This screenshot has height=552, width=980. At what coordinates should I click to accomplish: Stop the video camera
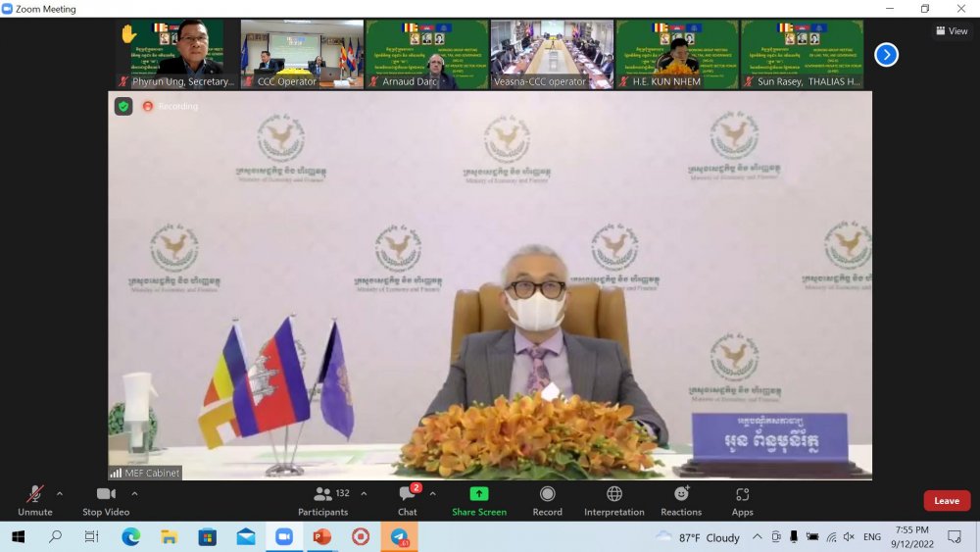tap(106, 501)
